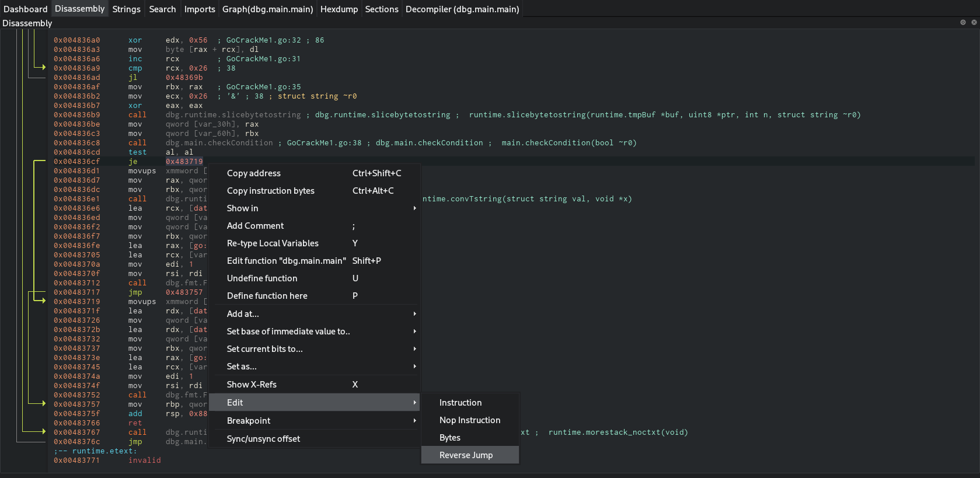This screenshot has height=478, width=980.
Task: Open the Hexdump tab
Action: (339, 9)
